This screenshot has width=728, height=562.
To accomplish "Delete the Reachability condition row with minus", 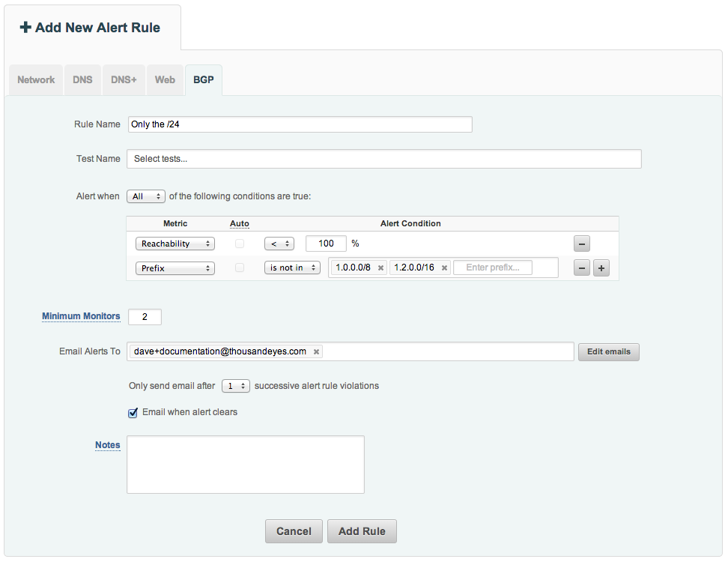I will 582,244.
